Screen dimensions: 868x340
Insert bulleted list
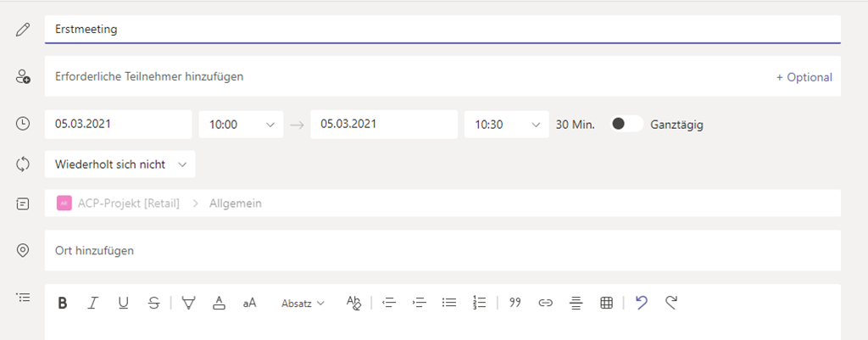tap(449, 303)
